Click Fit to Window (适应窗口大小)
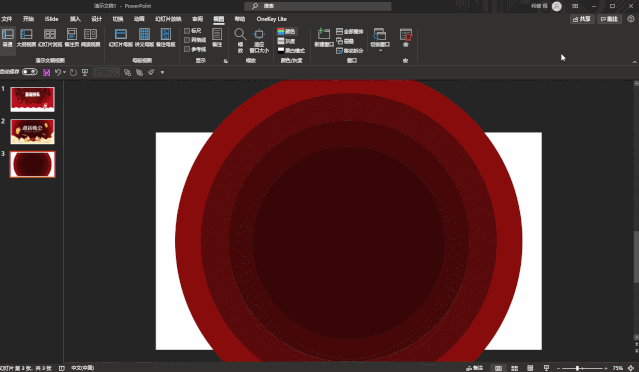Viewport: 639px width, 372px height. tap(259, 40)
